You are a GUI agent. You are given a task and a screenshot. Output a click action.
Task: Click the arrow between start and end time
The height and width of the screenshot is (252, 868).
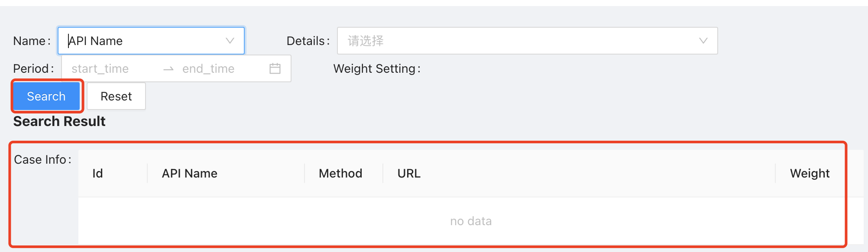[168, 68]
